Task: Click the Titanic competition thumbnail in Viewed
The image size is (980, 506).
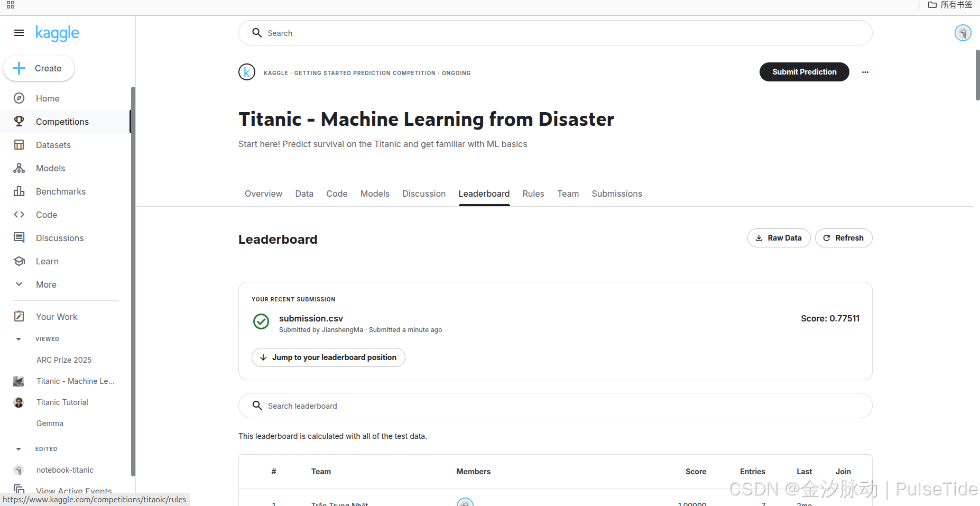Action: click(19, 381)
